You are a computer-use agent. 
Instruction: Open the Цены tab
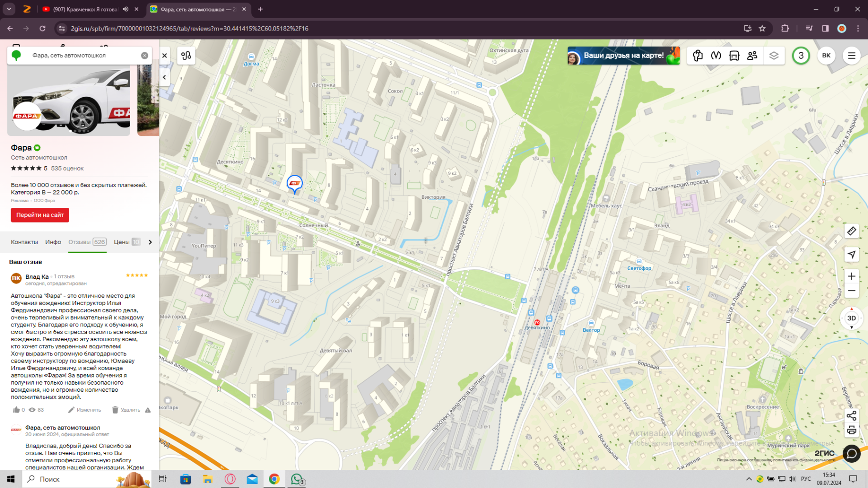click(x=122, y=242)
